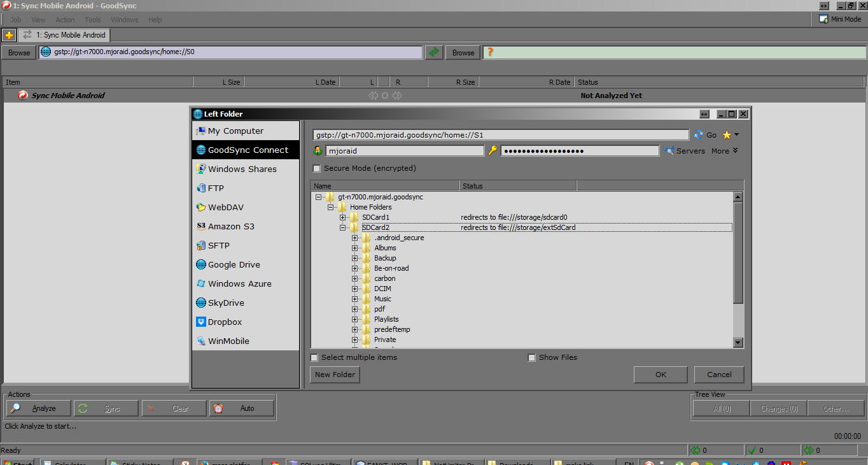
Task: Tick the Select multiple items checkbox
Action: tap(314, 357)
